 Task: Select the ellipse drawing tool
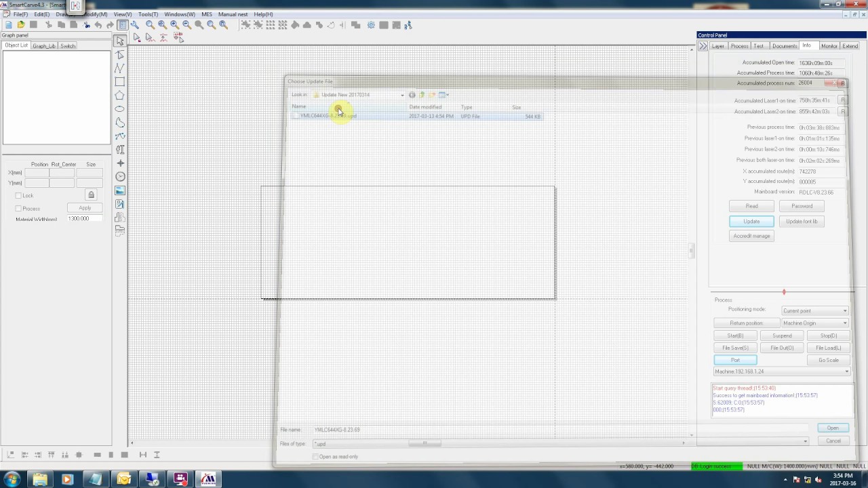click(x=120, y=109)
